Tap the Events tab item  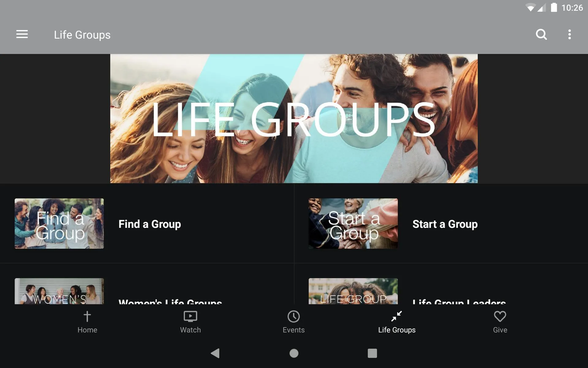pyautogui.click(x=294, y=321)
